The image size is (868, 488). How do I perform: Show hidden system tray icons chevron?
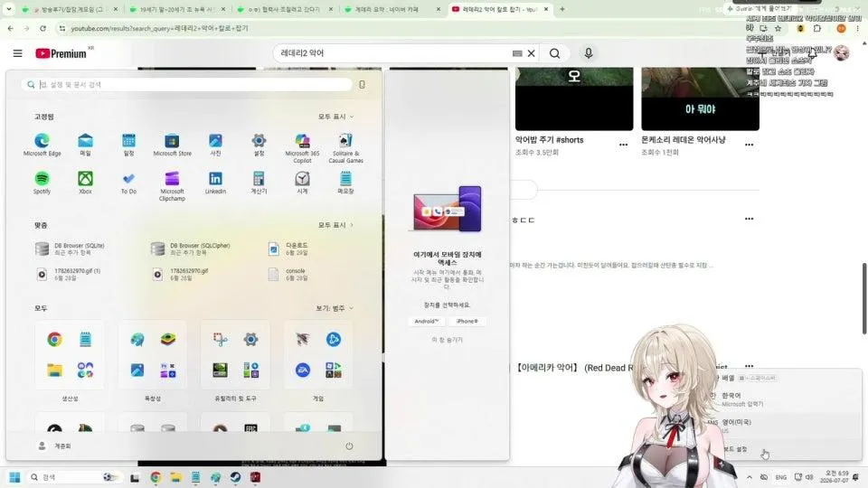click(749, 477)
